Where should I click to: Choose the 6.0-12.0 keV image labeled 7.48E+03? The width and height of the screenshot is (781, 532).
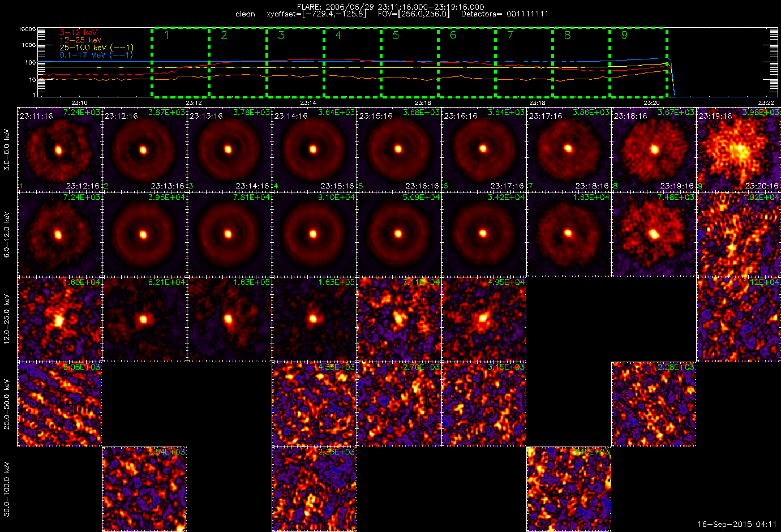pyautogui.click(x=654, y=234)
